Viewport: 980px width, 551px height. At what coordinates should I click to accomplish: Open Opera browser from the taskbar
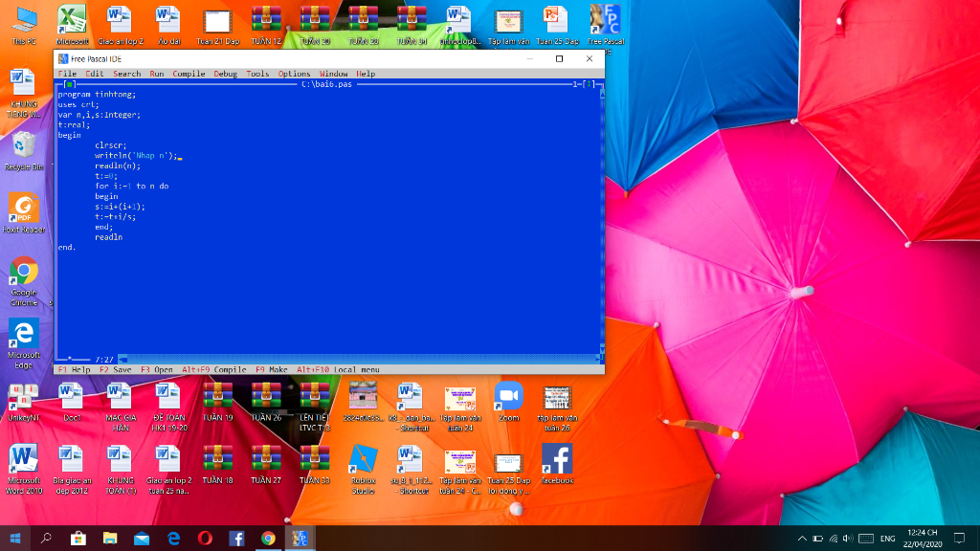pyautogui.click(x=205, y=538)
